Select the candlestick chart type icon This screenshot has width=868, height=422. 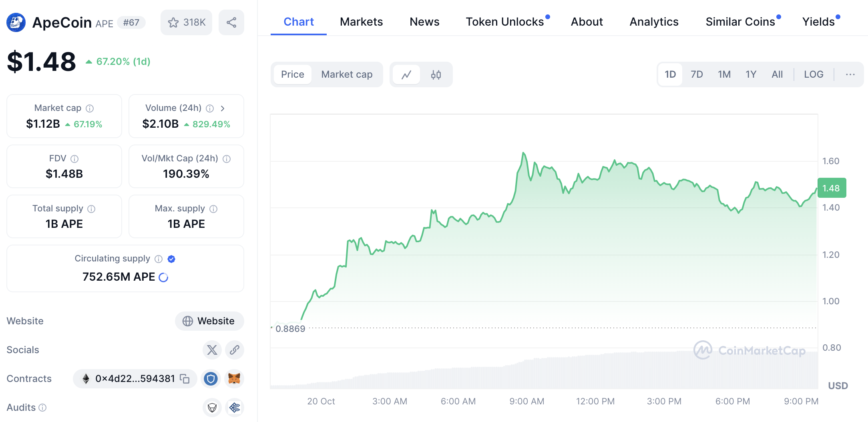[x=436, y=74]
